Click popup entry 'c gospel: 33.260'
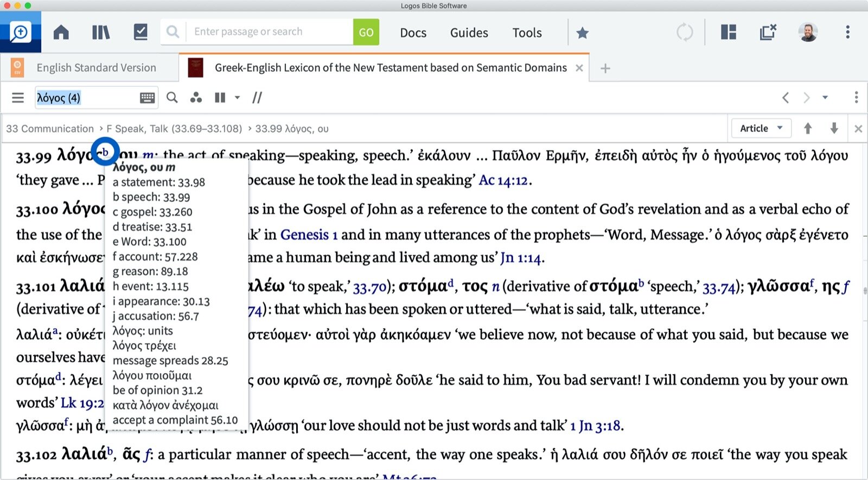 point(152,212)
